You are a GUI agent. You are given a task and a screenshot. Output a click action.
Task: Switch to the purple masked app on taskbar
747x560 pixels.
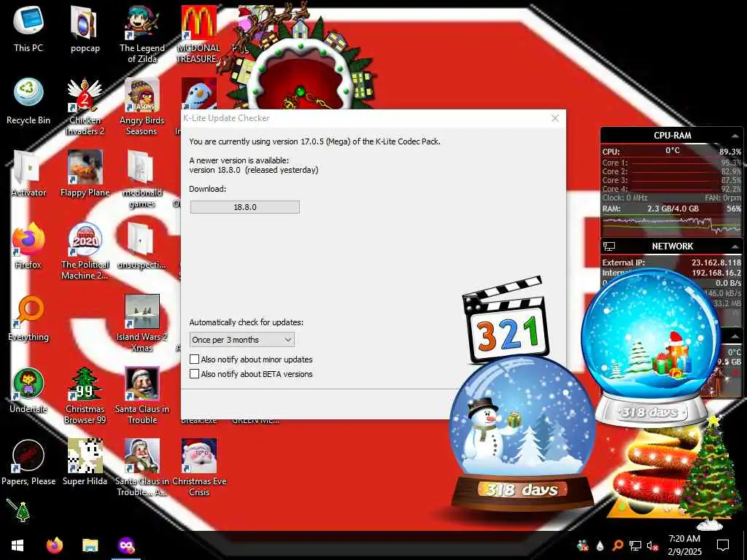[125, 545]
